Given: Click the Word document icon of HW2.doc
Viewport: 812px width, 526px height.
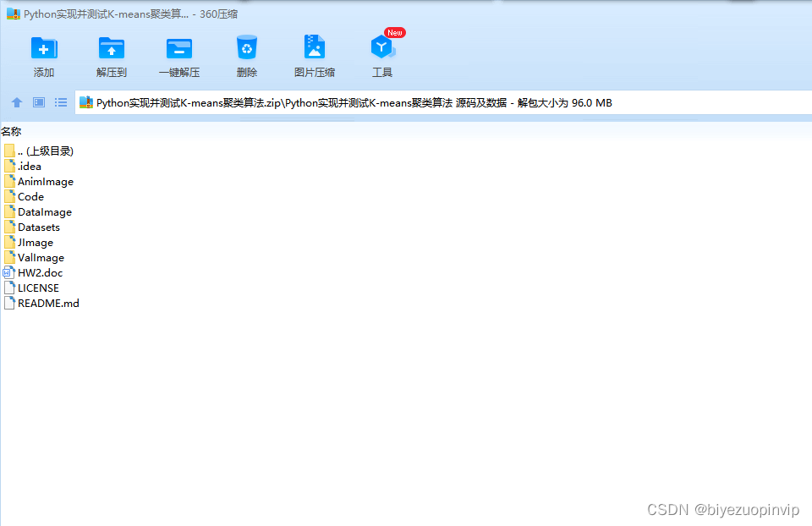Looking at the screenshot, I should point(8,273).
